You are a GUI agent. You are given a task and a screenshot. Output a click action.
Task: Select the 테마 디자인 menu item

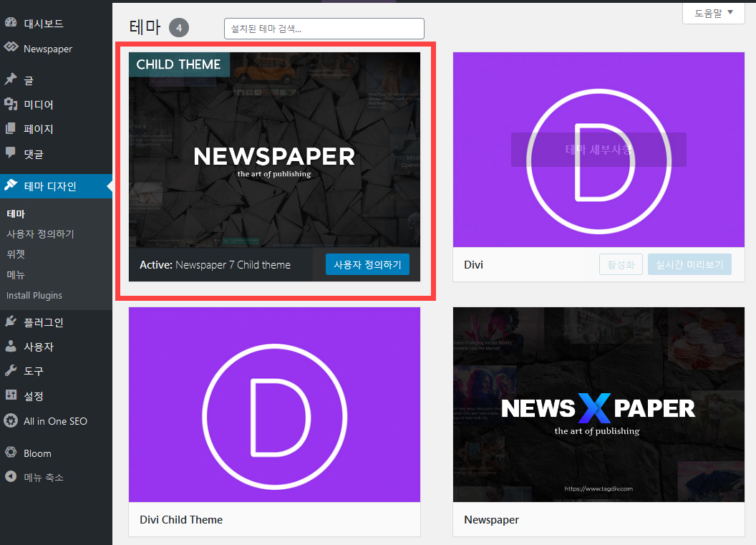pyautogui.click(x=56, y=186)
